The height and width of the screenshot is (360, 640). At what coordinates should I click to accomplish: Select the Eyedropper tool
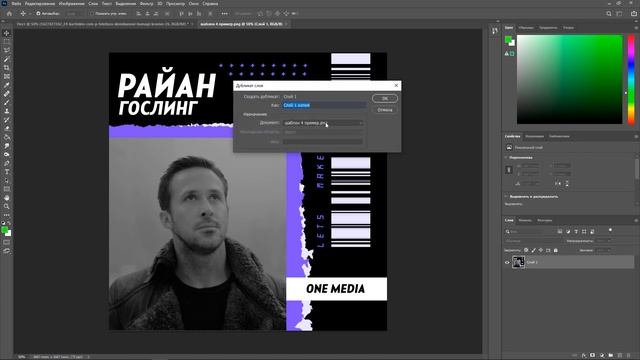coord(7,85)
